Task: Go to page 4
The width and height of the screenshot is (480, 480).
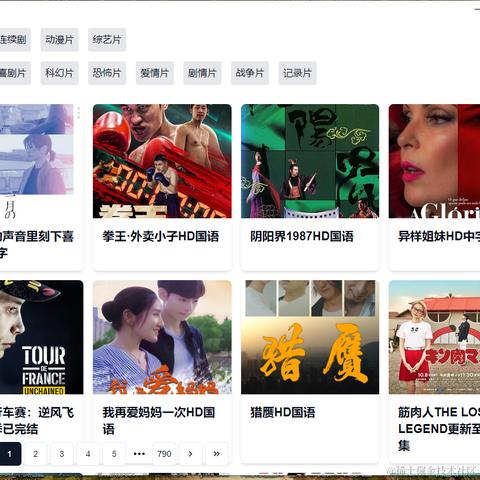Action: 88,454
